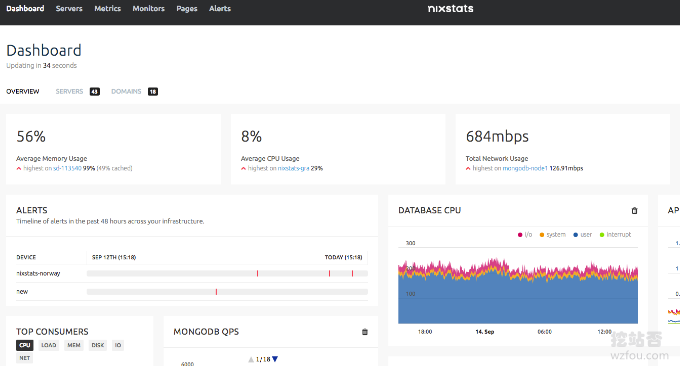Click the 8% CPU usage value
The height and width of the screenshot is (366, 680).
pyautogui.click(x=251, y=137)
